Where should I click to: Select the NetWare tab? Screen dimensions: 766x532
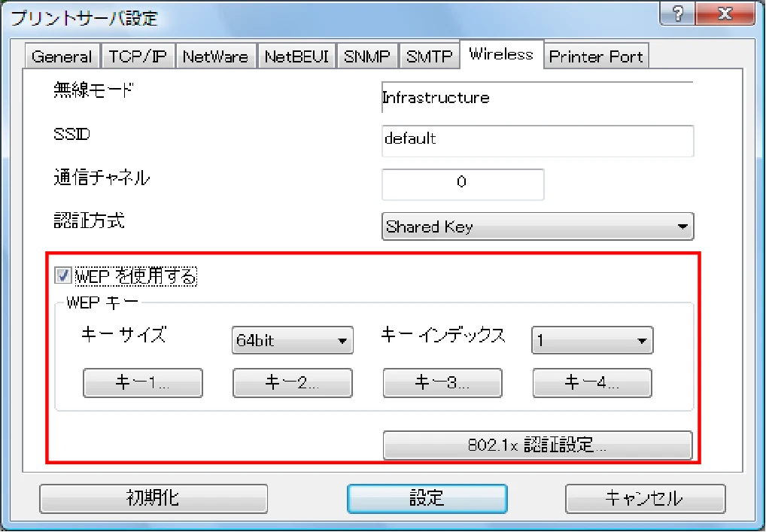click(215, 56)
